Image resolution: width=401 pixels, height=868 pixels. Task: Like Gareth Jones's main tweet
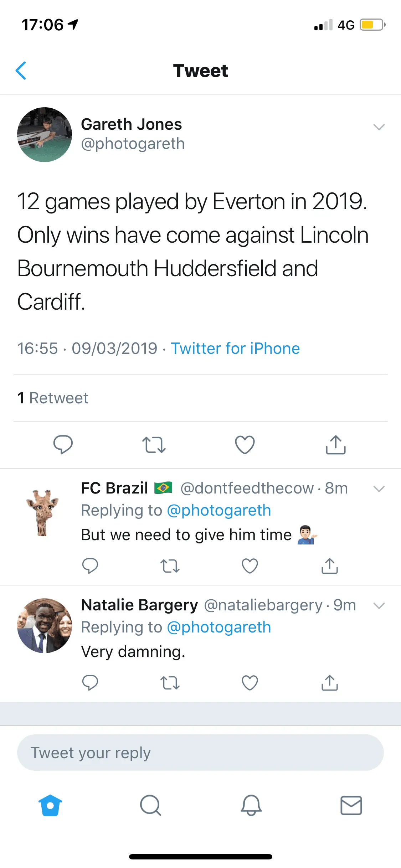[x=245, y=445]
